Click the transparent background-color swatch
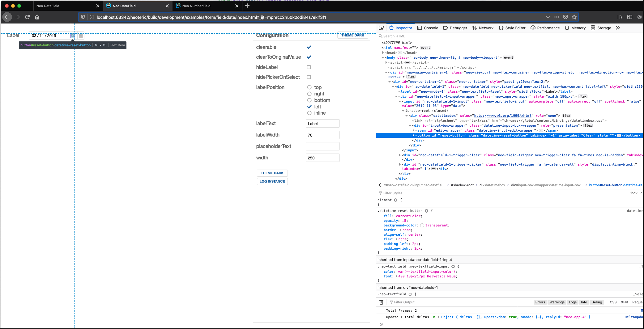 point(422,225)
